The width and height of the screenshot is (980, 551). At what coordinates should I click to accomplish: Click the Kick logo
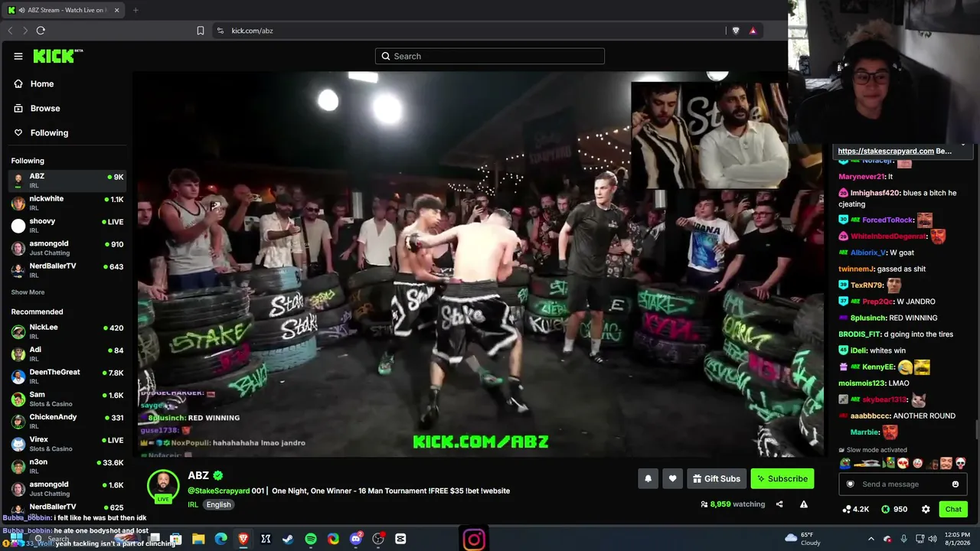[x=57, y=56]
